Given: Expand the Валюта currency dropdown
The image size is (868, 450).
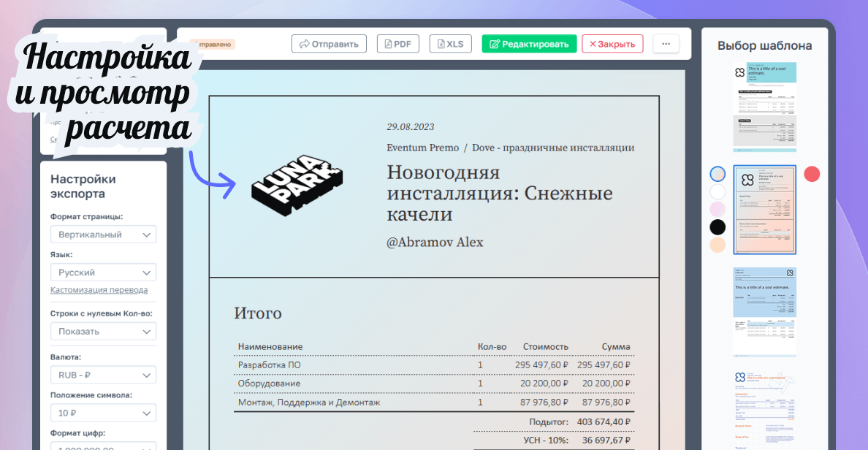Looking at the screenshot, I should pyautogui.click(x=103, y=375).
